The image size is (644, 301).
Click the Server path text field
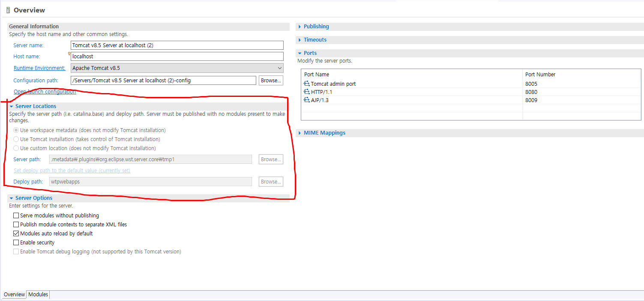(151, 159)
